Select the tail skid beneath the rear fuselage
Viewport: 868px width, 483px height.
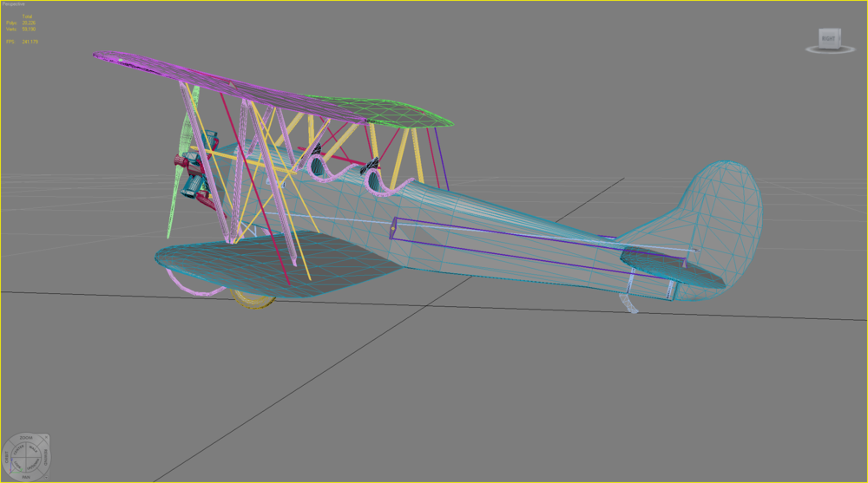tap(628, 304)
